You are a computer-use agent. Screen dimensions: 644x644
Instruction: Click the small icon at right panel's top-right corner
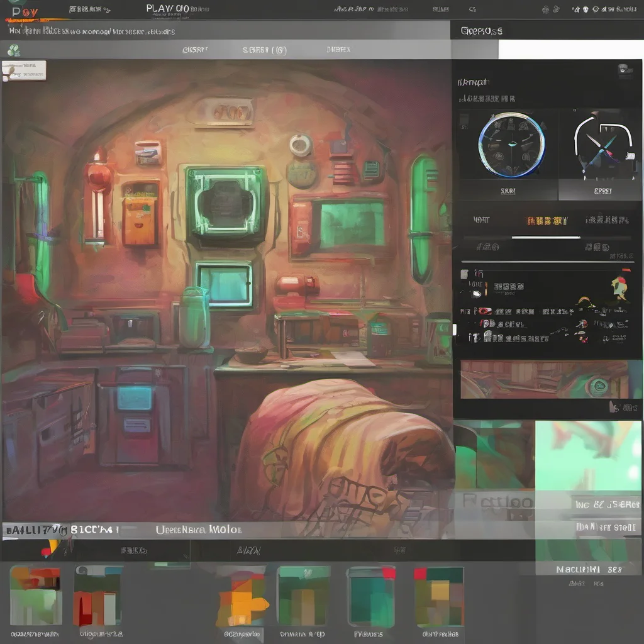(625, 70)
